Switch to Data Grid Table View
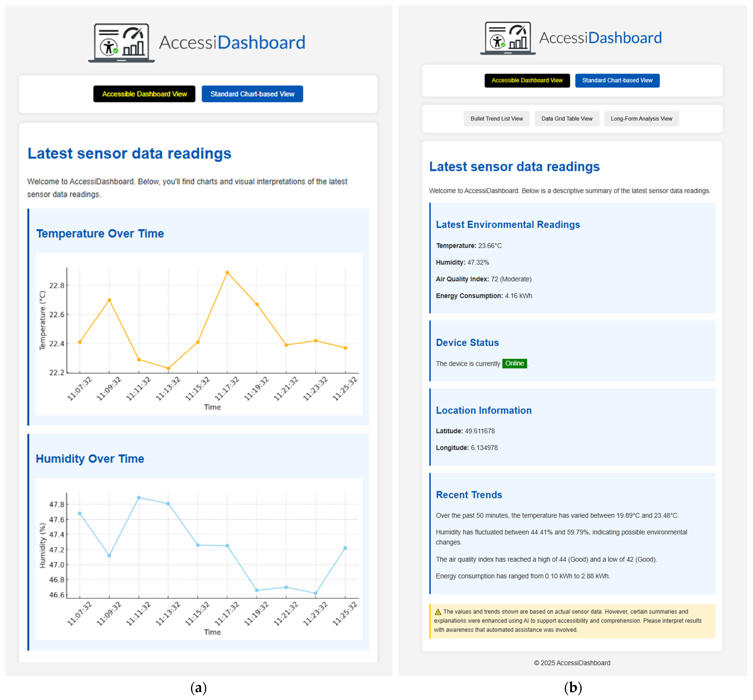753x700 pixels. 567,119
